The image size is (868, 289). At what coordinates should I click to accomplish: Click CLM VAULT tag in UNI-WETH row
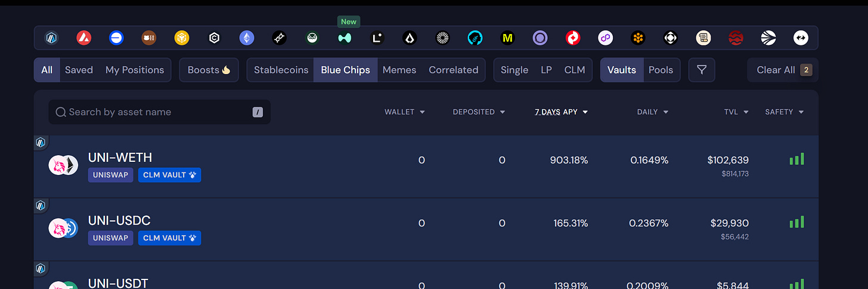pos(170,175)
